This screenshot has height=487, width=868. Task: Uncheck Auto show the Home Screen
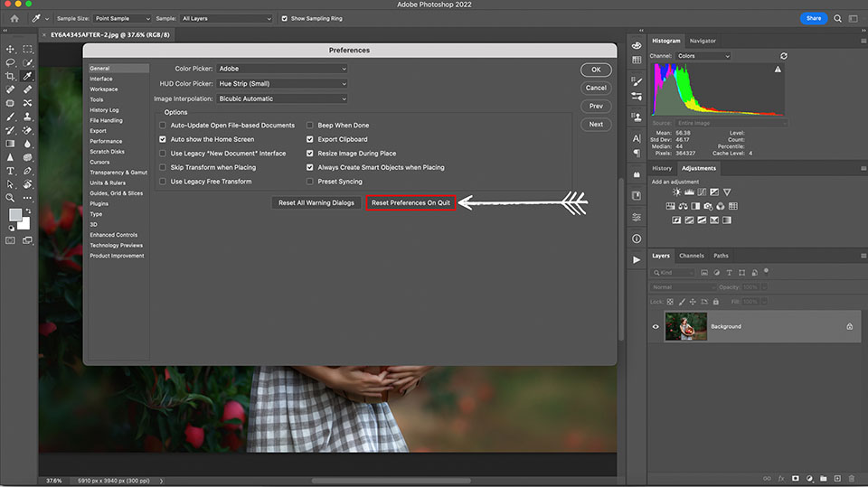tap(162, 139)
